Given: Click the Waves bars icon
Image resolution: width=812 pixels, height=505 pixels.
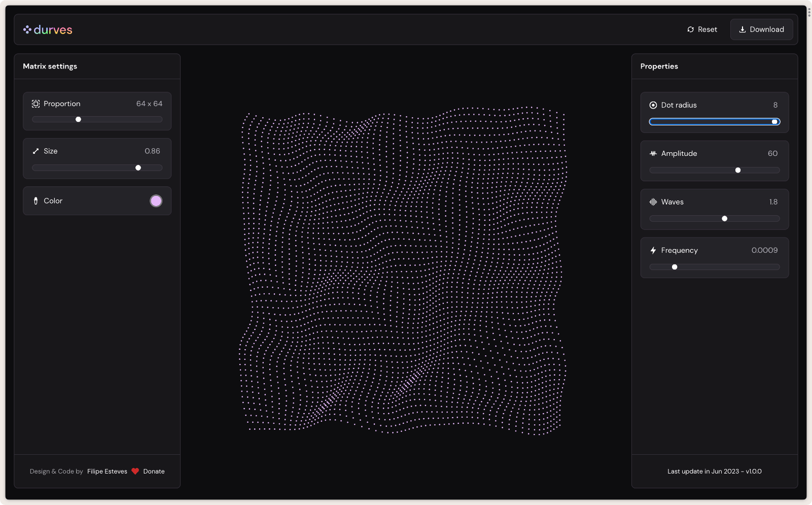Looking at the screenshot, I should tap(653, 202).
